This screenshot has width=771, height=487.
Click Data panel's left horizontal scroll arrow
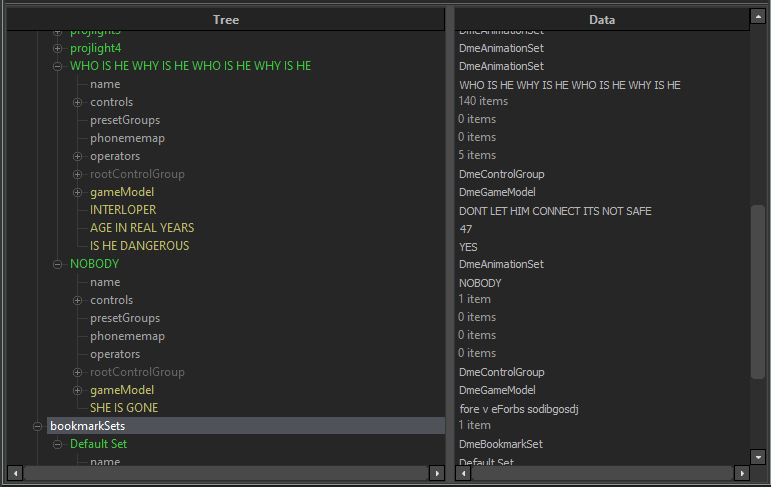[464, 472]
